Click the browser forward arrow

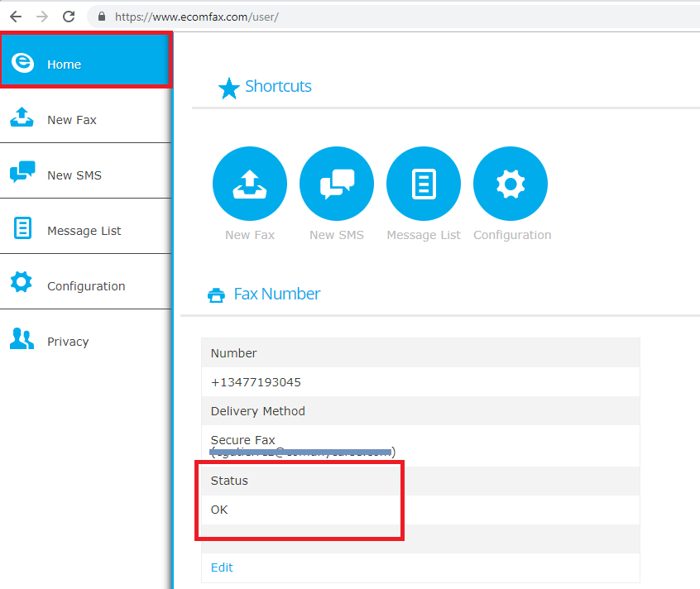point(42,17)
